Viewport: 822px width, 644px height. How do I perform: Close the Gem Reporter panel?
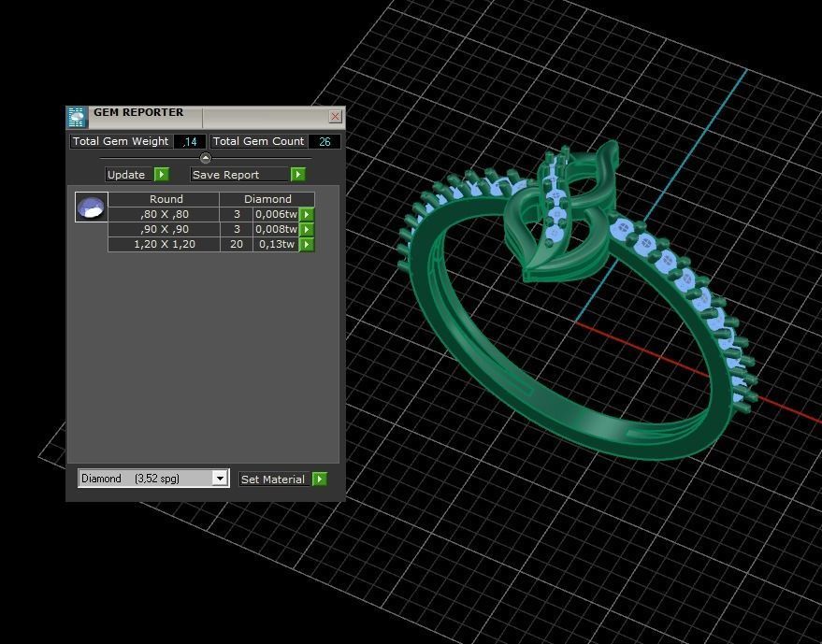[335, 116]
